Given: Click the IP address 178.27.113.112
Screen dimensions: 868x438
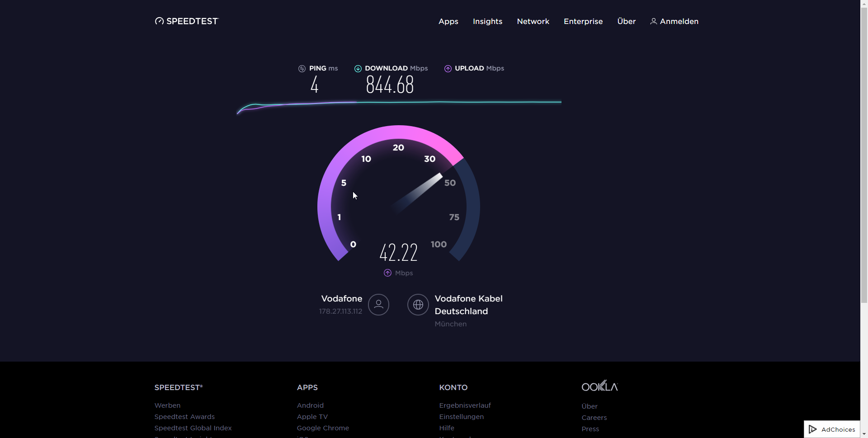Looking at the screenshot, I should [340, 311].
